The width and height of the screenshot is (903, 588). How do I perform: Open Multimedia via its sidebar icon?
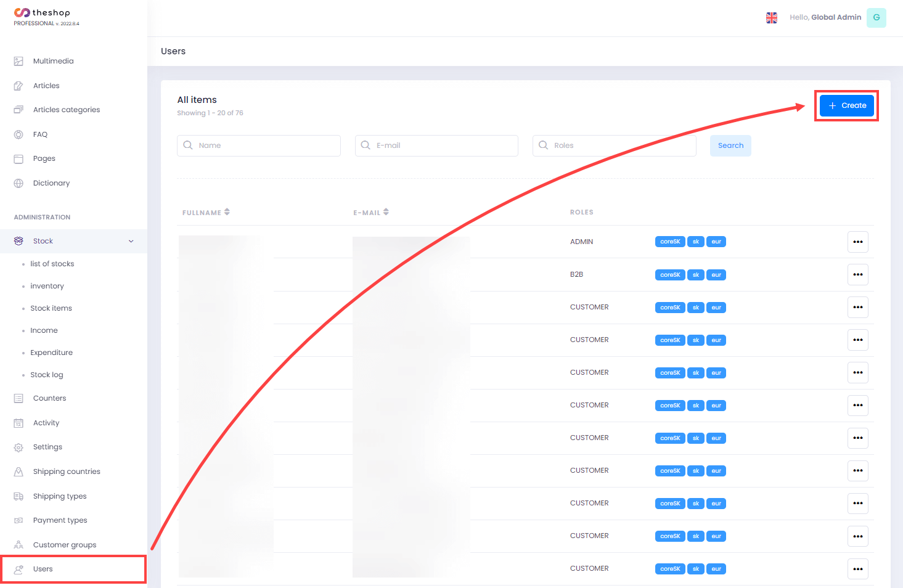point(18,61)
